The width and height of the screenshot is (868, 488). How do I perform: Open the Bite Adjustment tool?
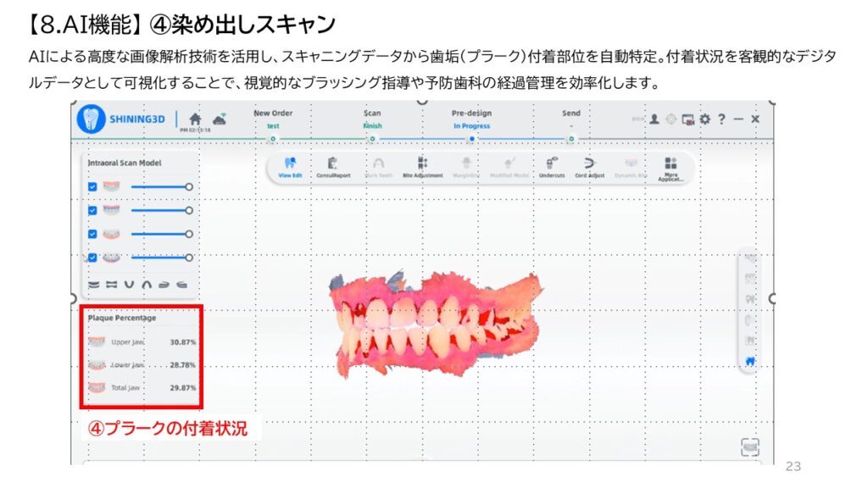coord(422,167)
